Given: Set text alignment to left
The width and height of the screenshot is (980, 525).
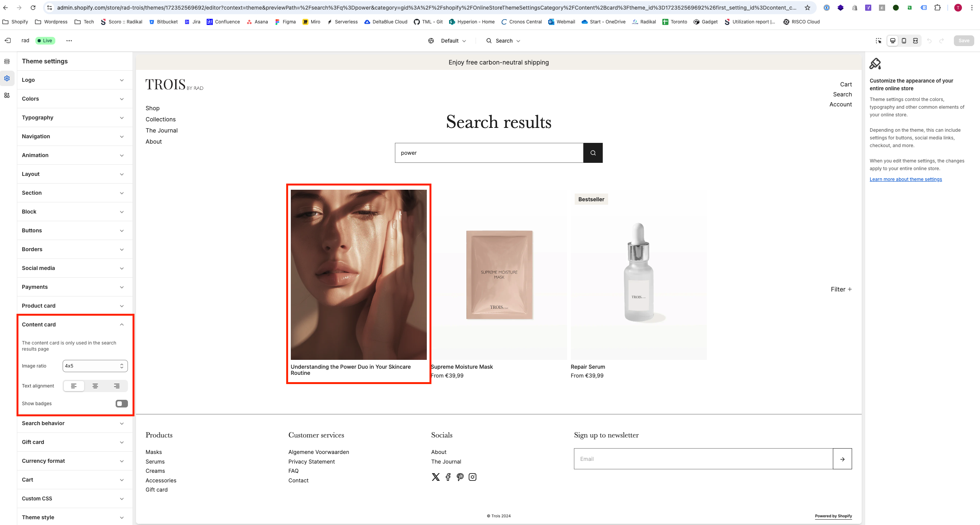Looking at the screenshot, I should pyautogui.click(x=74, y=386).
